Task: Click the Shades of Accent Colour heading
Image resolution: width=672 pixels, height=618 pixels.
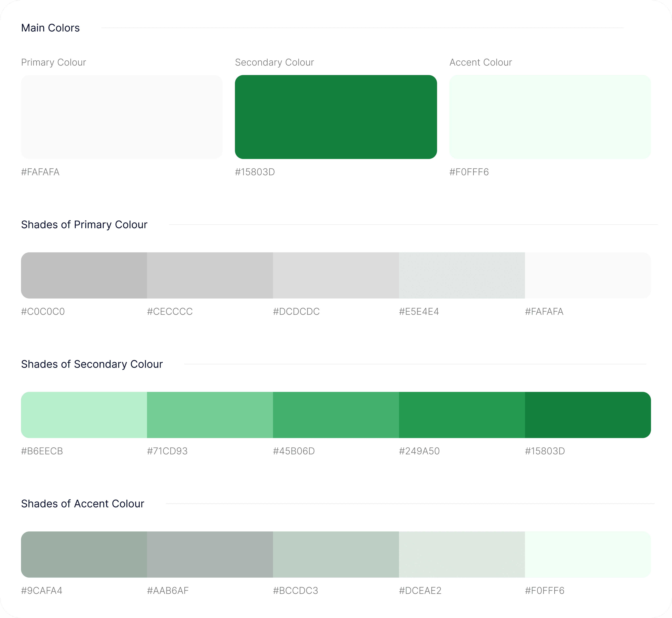Action: [x=82, y=503]
